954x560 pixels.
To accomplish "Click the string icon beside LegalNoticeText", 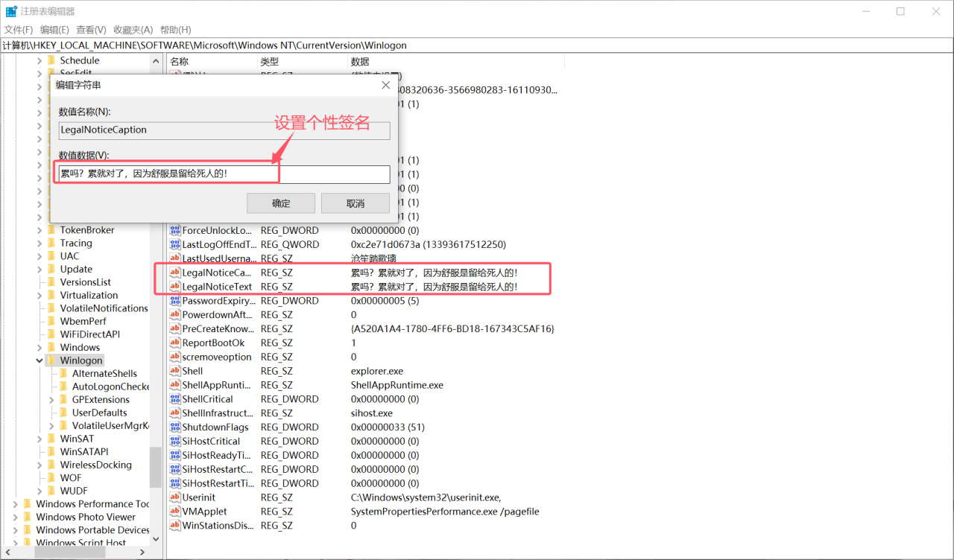I will click(175, 287).
